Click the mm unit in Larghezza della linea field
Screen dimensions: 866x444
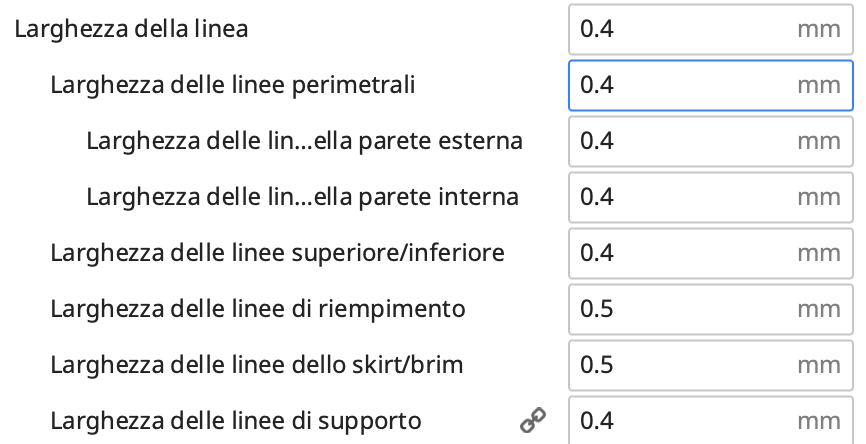point(818,30)
